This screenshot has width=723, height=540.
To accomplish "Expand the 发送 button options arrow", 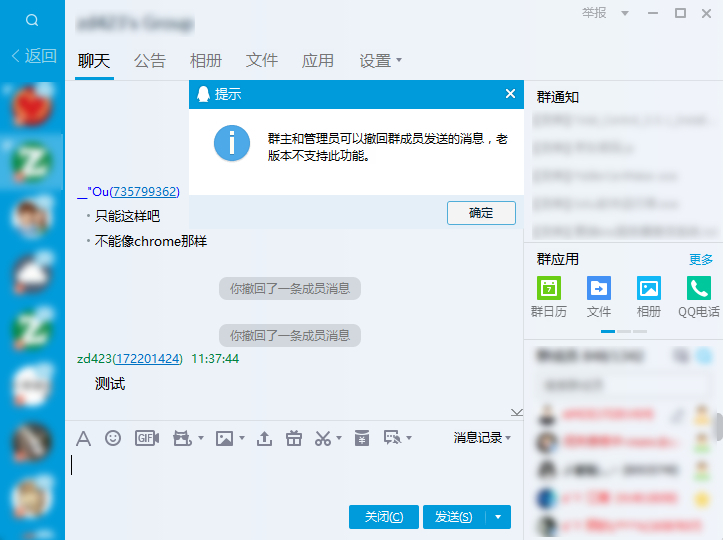I will (x=498, y=517).
